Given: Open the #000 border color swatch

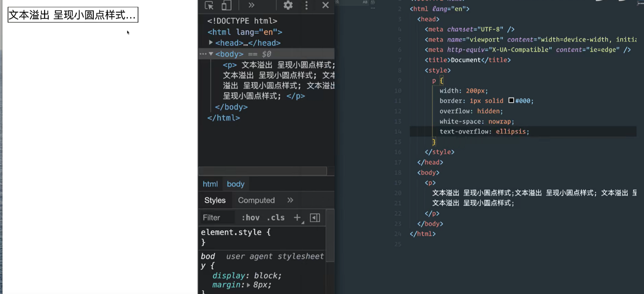Looking at the screenshot, I should pos(511,100).
